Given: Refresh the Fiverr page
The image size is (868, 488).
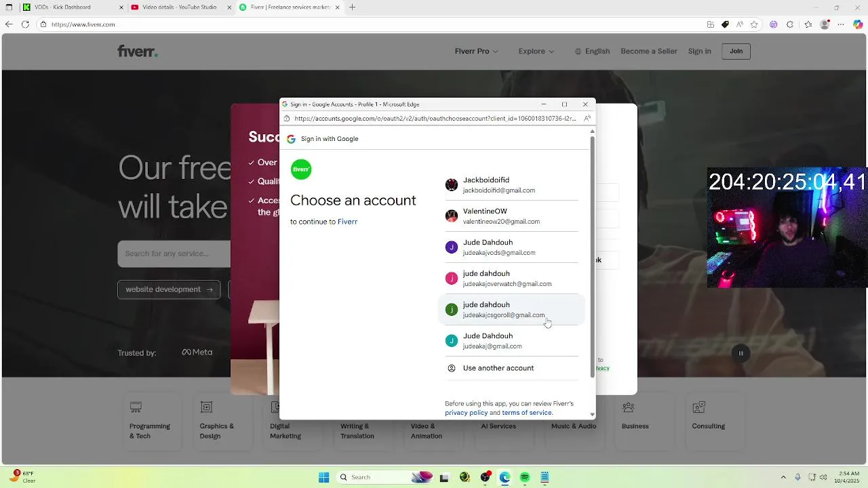Looking at the screenshot, I should coord(25,24).
